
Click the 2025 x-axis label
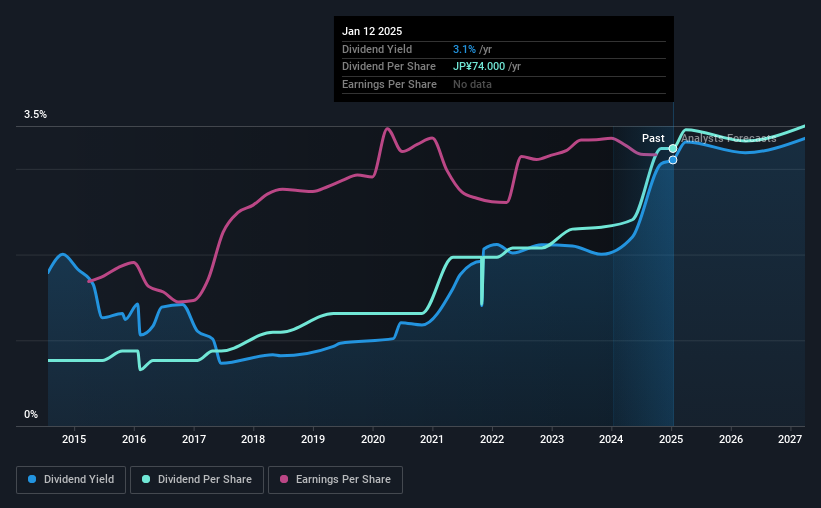click(671, 439)
